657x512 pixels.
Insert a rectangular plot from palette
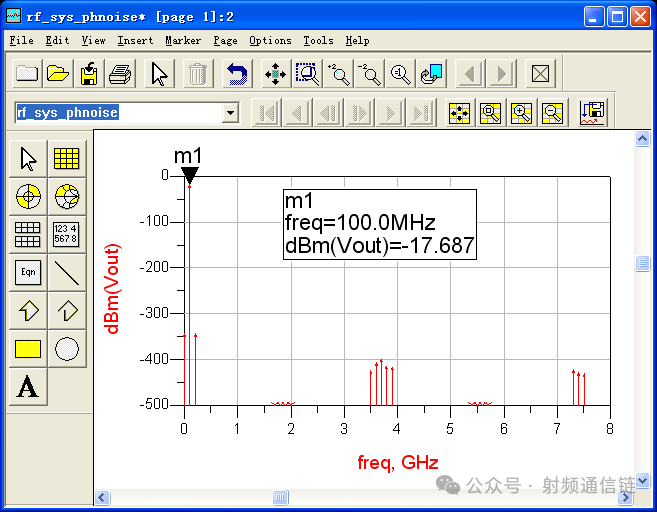coord(67,158)
